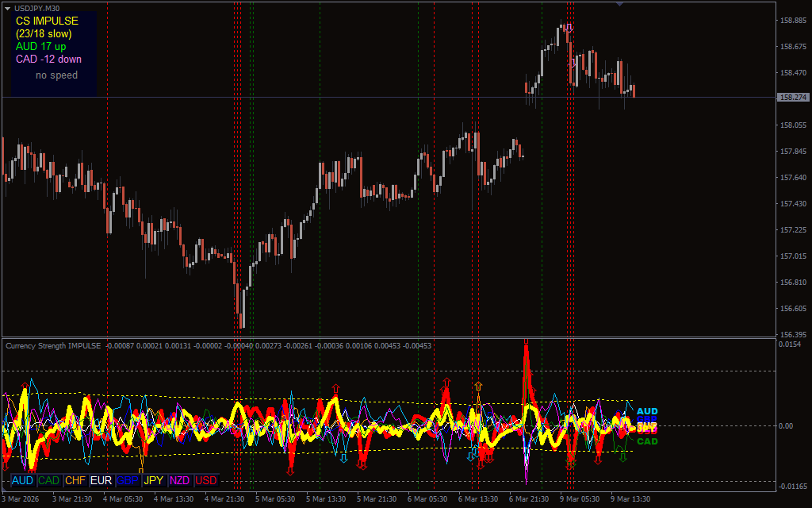Image resolution: width=812 pixels, height=508 pixels.
Task: Click the USDJPY,M30 chart title
Action: coord(36,8)
